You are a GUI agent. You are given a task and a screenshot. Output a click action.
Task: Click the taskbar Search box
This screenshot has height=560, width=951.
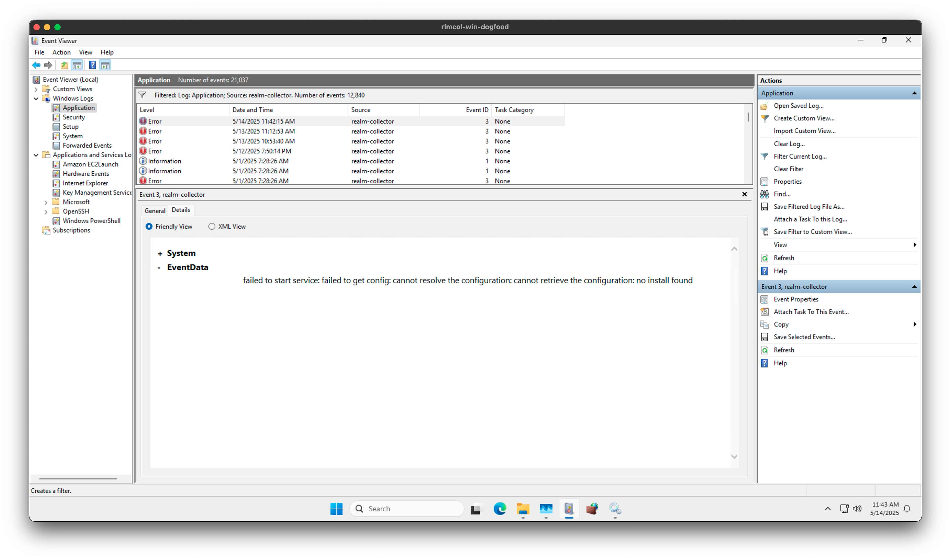tap(407, 509)
